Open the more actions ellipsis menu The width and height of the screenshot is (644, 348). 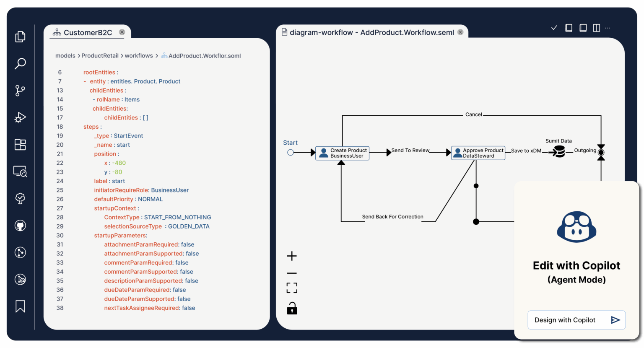tap(608, 28)
